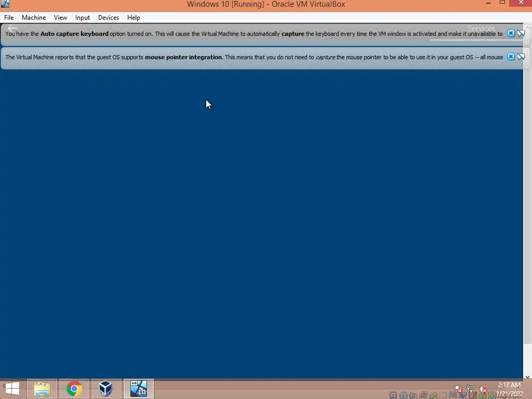Suppress future Auto capture keyboard messages
The height and width of the screenshot is (399, 532).
(521, 33)
